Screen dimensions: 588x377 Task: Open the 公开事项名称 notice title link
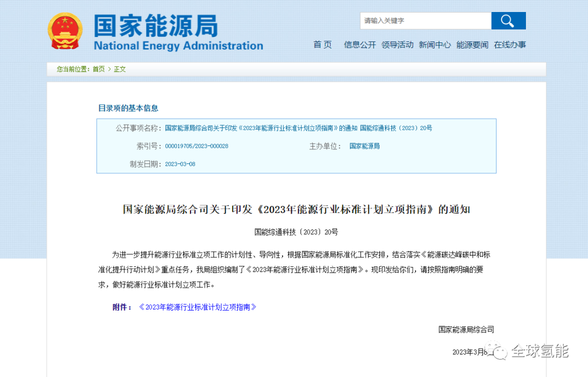(298, 128)
